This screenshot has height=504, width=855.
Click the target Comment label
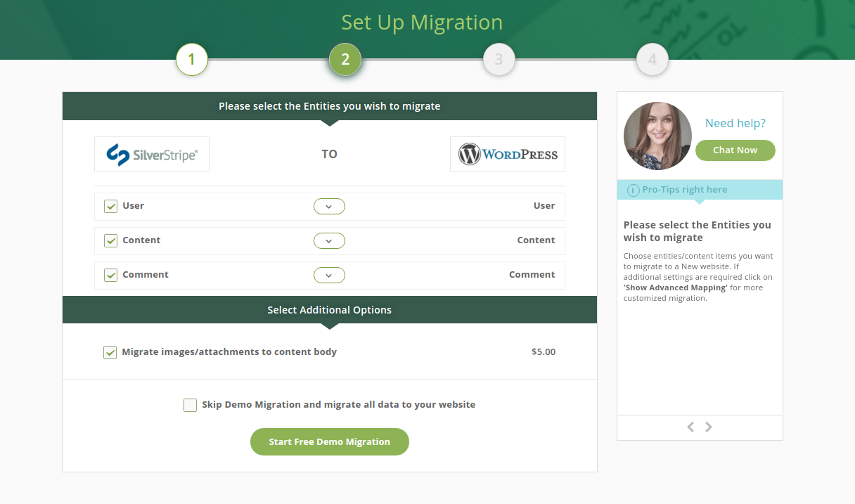(x=532, y=275)
